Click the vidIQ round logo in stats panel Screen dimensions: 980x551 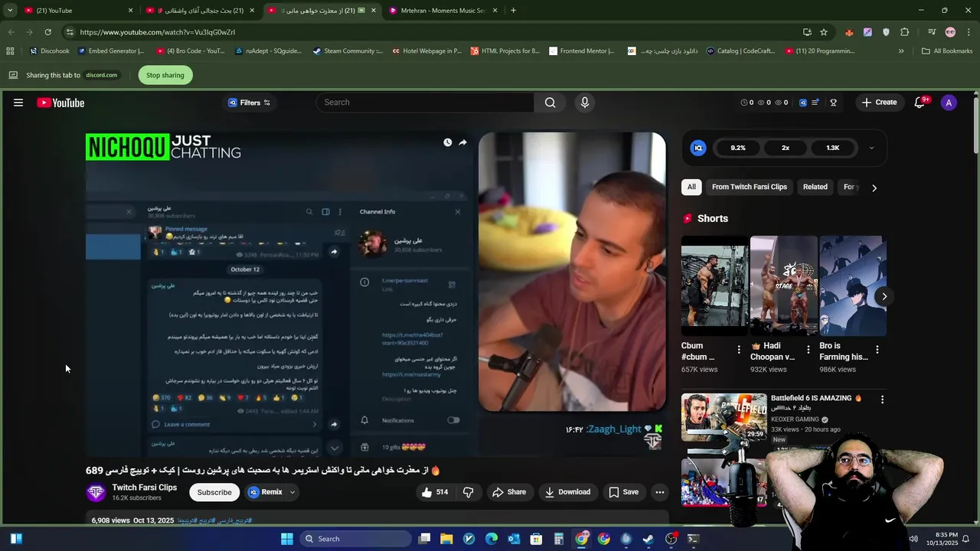click(698, 148)
